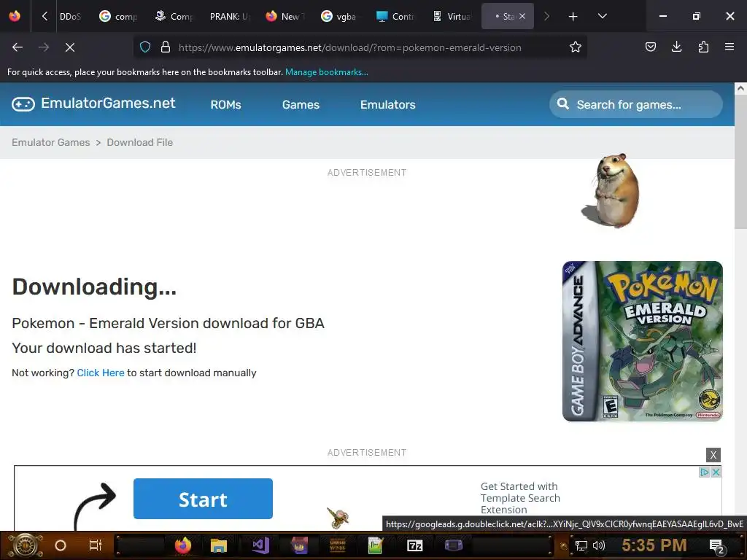The height and width of the screenshot is (560, 747).
Task: Switch to the Contr tab
Action: [395, 16]
